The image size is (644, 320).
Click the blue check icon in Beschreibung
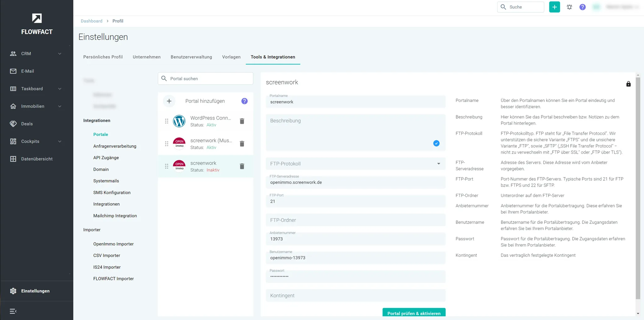pos(436,143)
